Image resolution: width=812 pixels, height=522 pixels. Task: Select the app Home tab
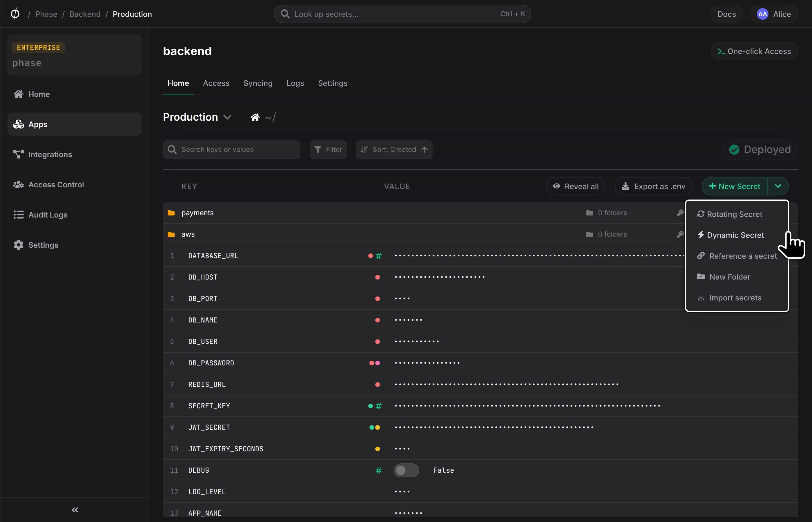(178, 83)
